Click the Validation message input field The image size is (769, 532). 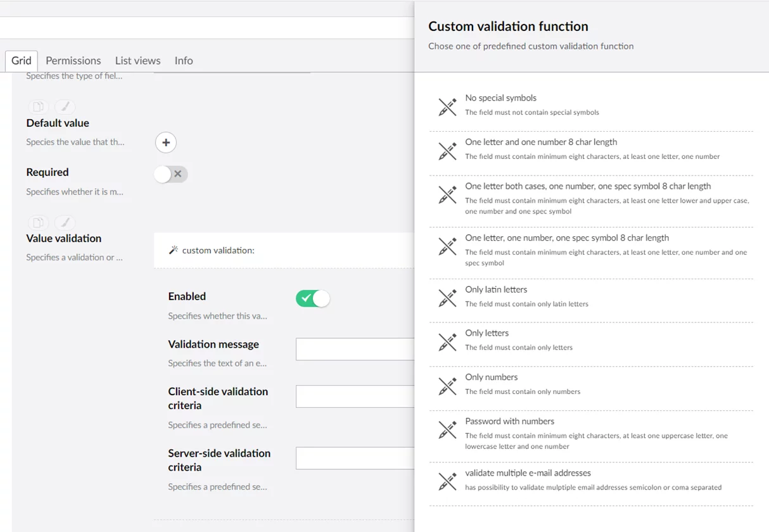click(x=355, y=350)
